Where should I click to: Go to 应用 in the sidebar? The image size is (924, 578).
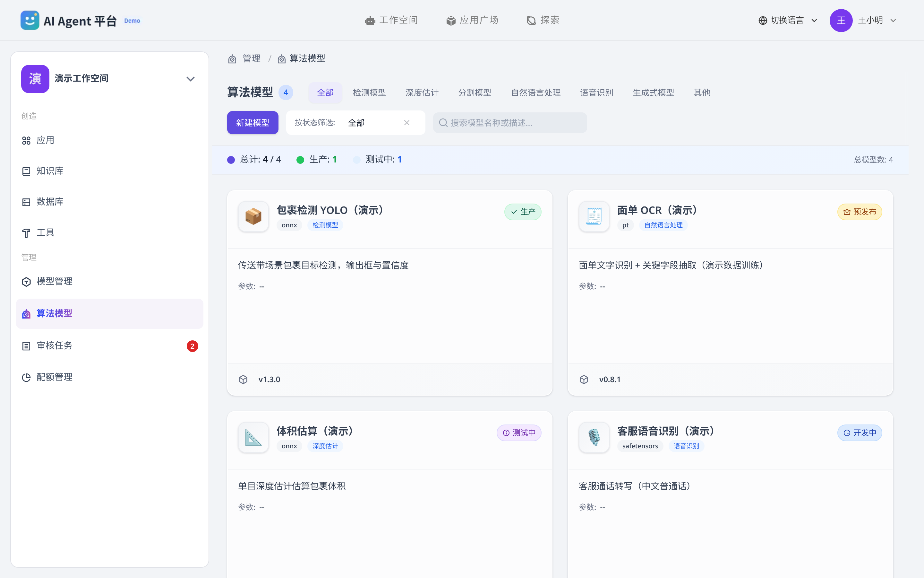coord(110,140)
